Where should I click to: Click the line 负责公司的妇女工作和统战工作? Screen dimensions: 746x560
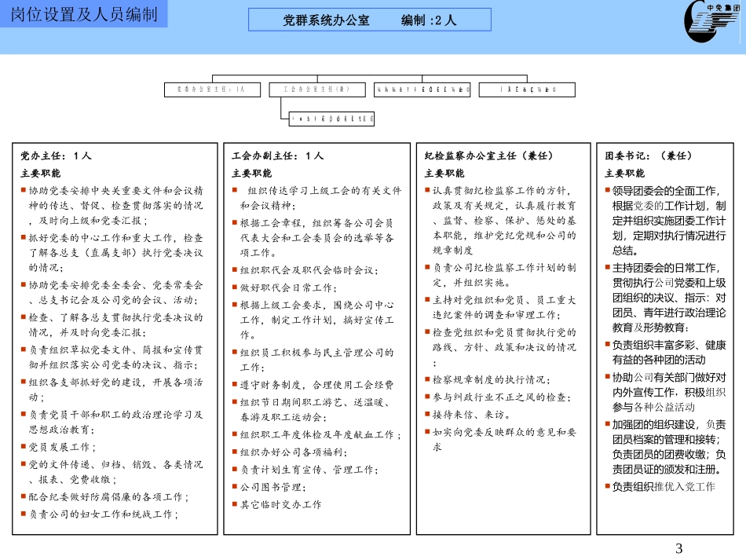coord(100,514)
